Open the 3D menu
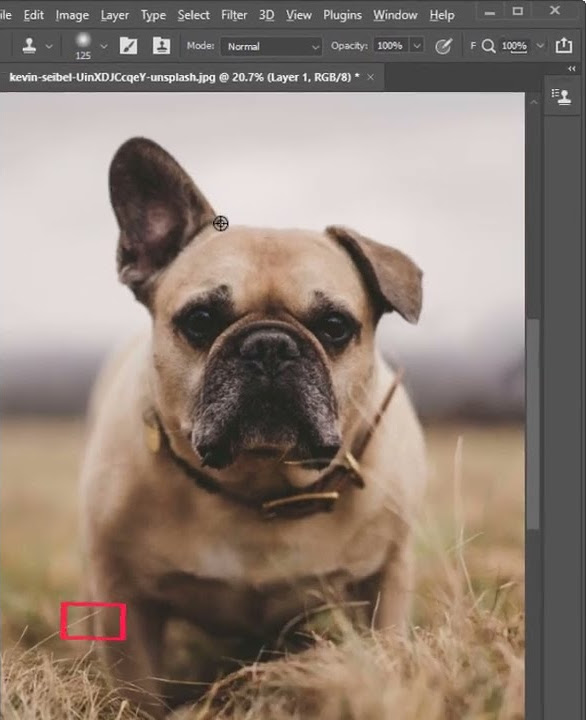586x720 pixels. [266, 15]
